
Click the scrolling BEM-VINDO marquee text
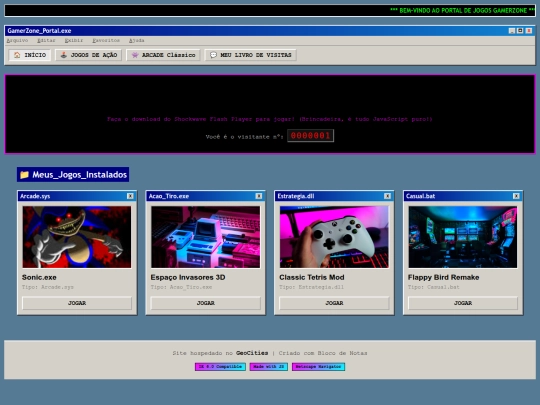click(463, 11)
